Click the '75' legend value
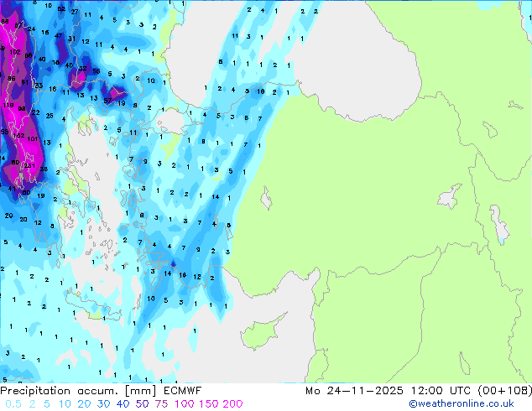The height and width of the screenshot is (411, 532). click(x=161, y=404)
